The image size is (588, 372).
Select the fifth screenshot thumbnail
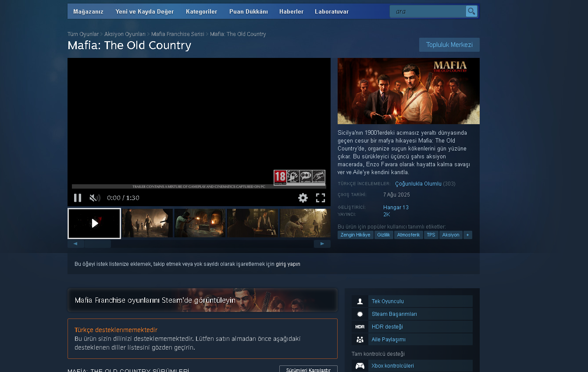coord(305,223)
